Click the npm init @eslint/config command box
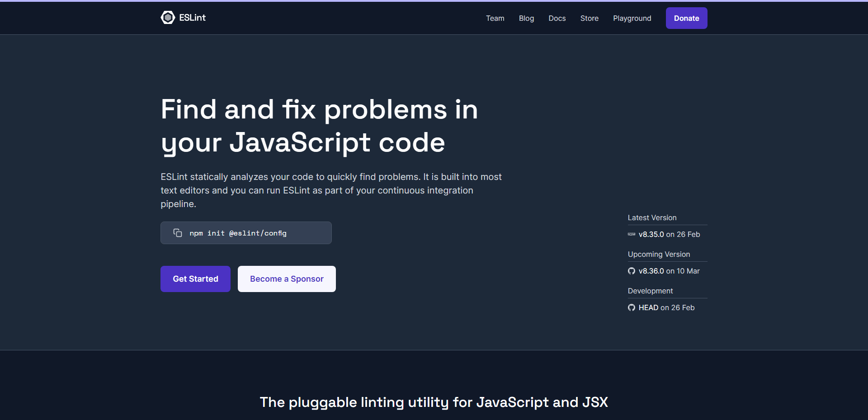This screenshot has height=420, width=868. tap(246, 233)
